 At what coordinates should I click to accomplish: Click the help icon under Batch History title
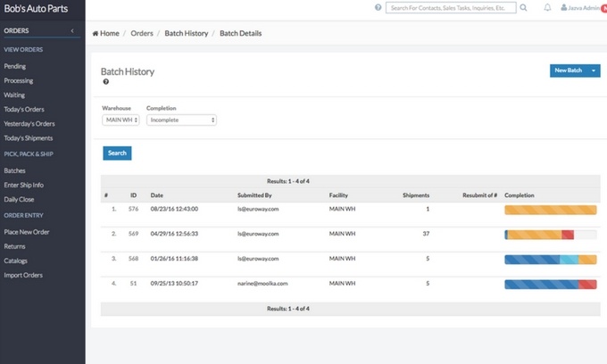[x=105, y=81]
